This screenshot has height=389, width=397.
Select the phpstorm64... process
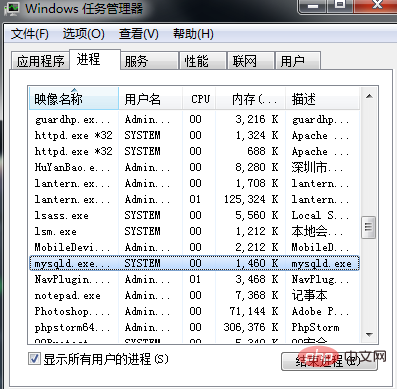[194, 327]
